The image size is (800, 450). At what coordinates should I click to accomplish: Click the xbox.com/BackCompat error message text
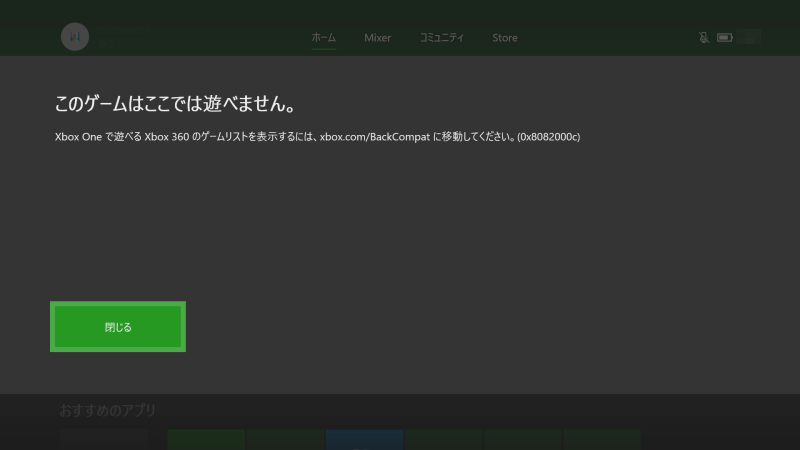point(317,137)
